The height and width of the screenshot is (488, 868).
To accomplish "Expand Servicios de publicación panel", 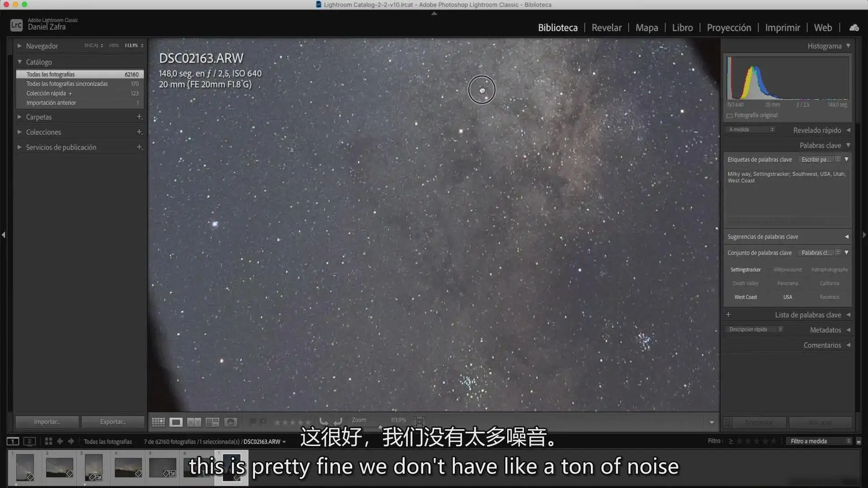I will coord(19,147).
